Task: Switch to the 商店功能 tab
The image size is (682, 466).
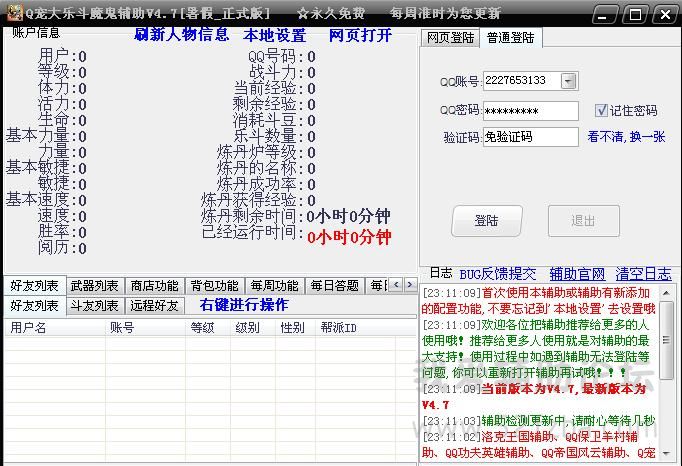Action: [155, 286]
